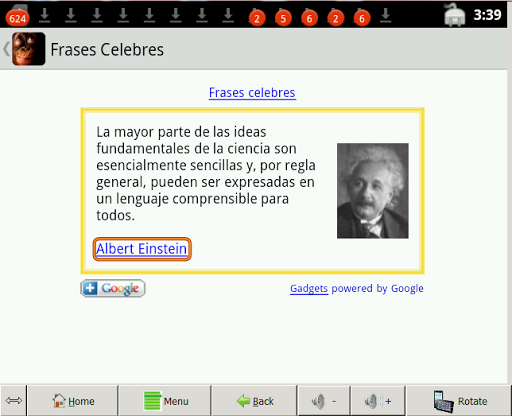Open the Albert Einstein link

[142, 249]
